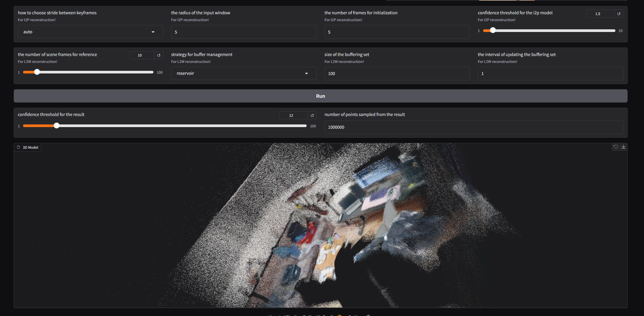This screenshot has height=316, width=644.
Task: Adjust the result confidence threshold slider
Action: coord(165,126)
